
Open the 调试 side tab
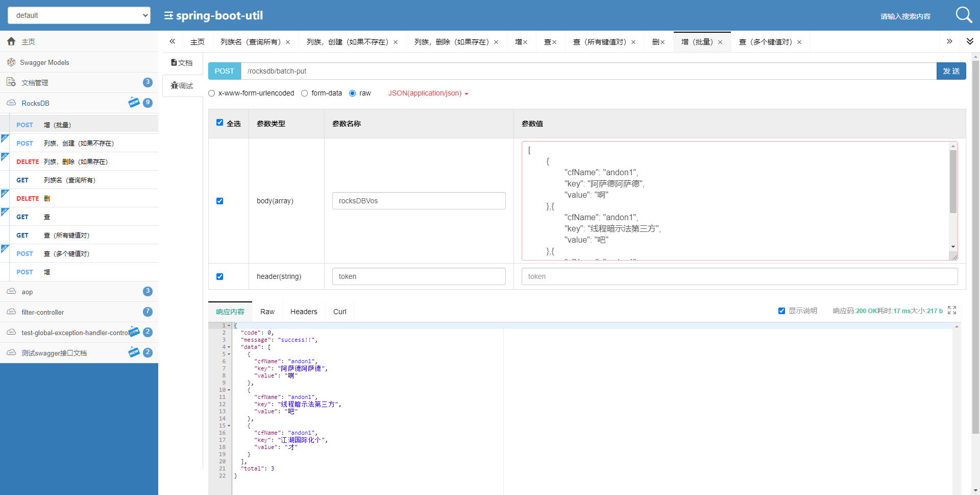click(x=182, y=85)
